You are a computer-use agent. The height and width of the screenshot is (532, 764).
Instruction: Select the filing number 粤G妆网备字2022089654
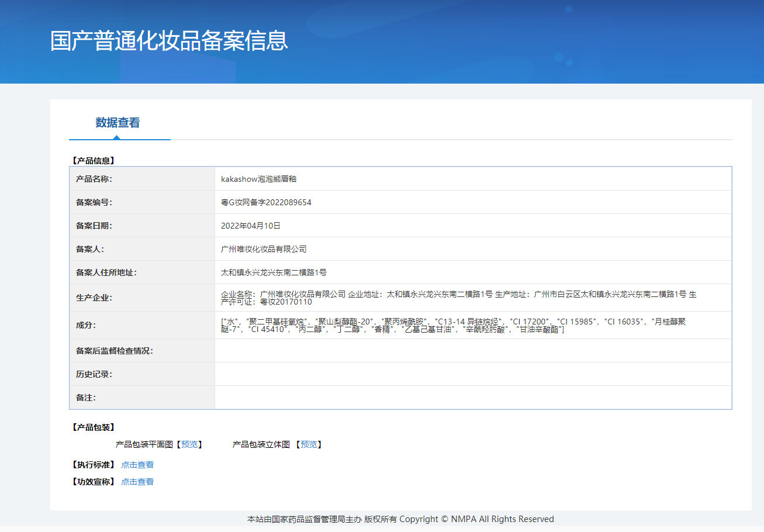click(x=266, y=202)
